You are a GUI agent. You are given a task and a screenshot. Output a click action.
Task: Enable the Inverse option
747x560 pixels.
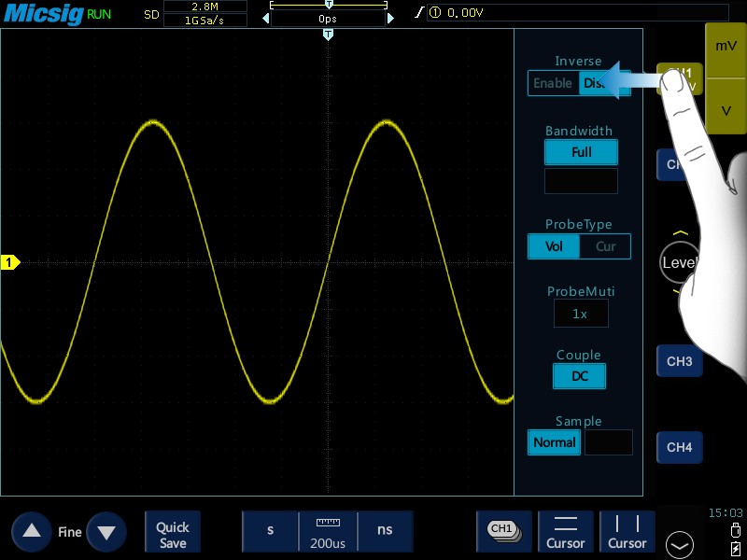[x=553, y=83]
